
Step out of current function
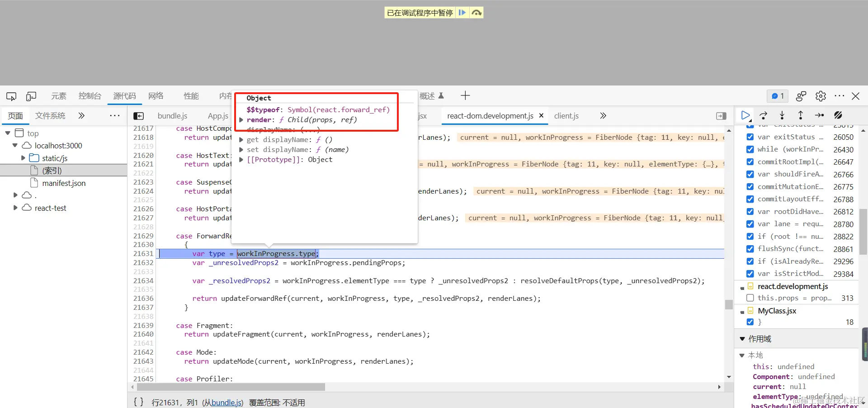click(x=801, y=115)
